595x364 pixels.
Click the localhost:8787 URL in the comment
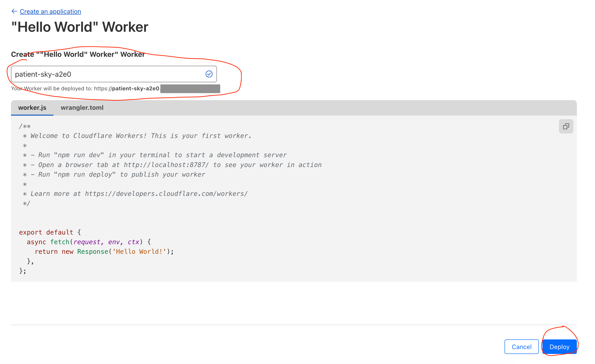(x=166, y=165)
